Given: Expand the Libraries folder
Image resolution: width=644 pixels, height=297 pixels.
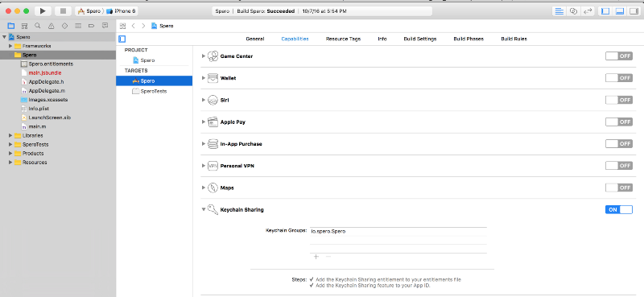Looking at the screenshot, I should (x=10, y=135).
